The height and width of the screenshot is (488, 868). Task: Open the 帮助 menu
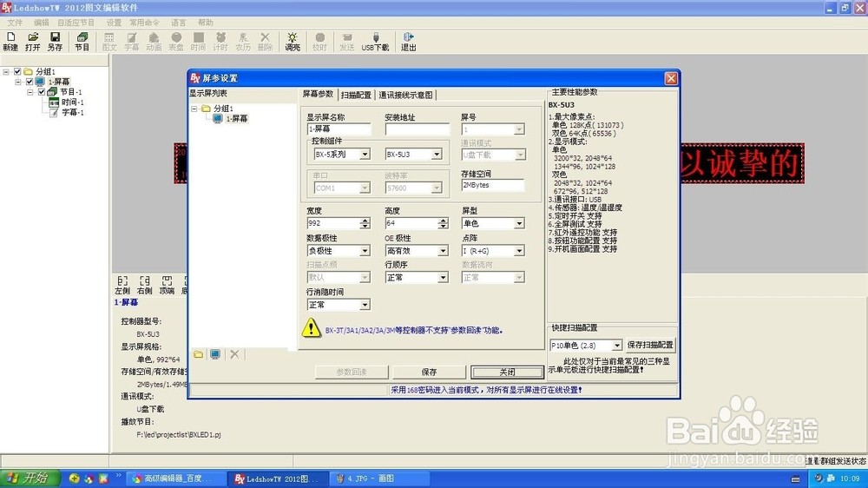coord(206,23)
